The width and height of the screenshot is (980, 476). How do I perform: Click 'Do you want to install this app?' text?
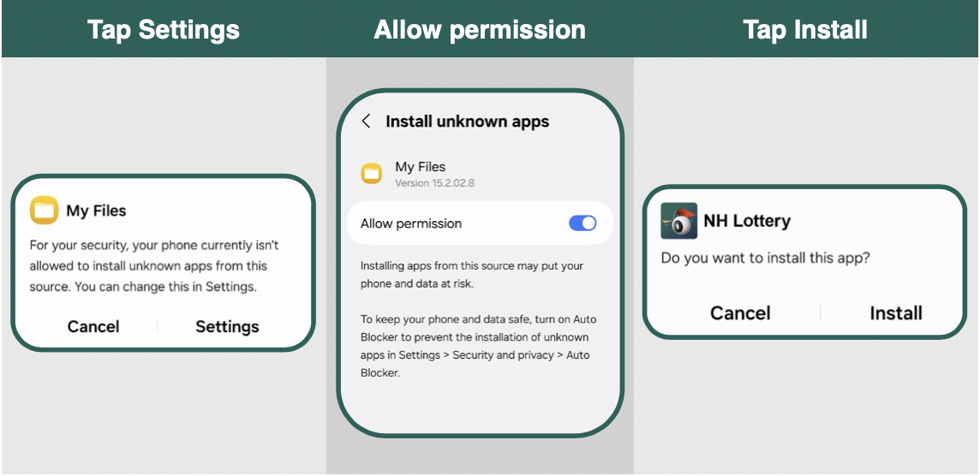(x=765, y=258)
